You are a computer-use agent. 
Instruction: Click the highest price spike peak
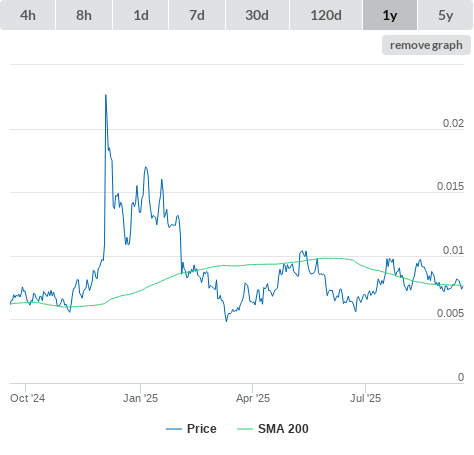(106, 95)
